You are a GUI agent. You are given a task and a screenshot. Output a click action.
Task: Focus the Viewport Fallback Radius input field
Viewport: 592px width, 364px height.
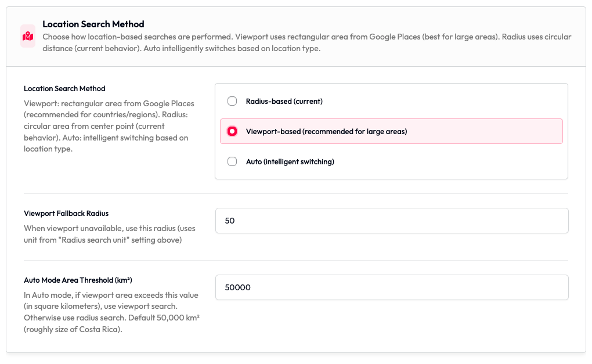(392, 221)
